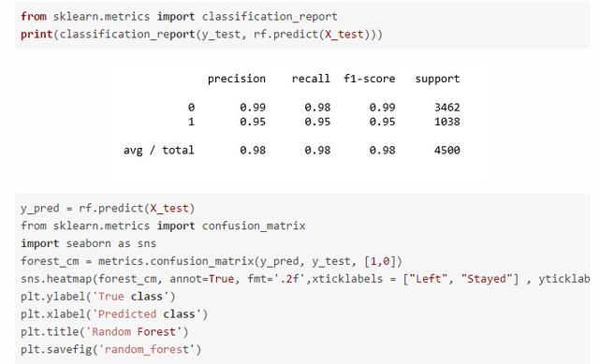
Task: Click the plt.title('Random Forest') line
Action: tap(105, 331)
